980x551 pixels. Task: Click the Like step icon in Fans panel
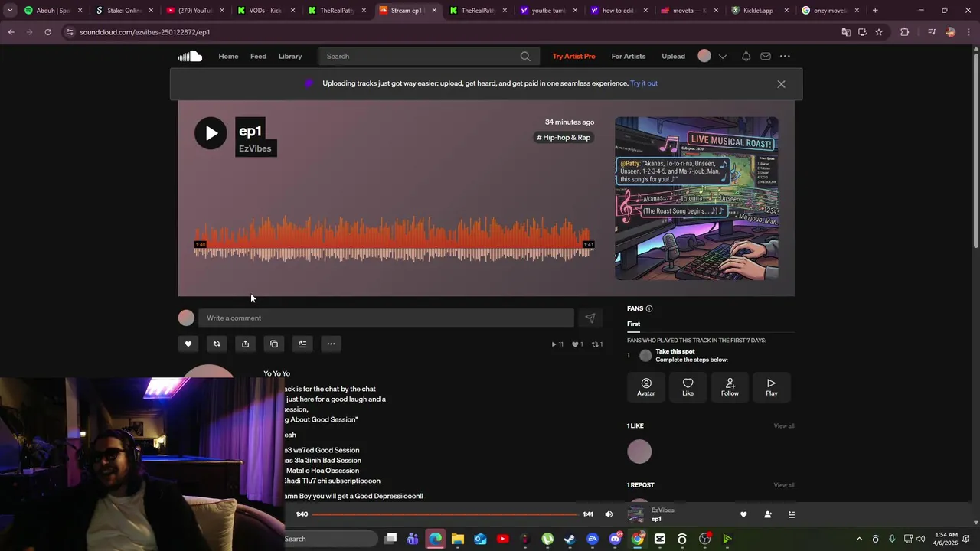click(x=688, y=387)
